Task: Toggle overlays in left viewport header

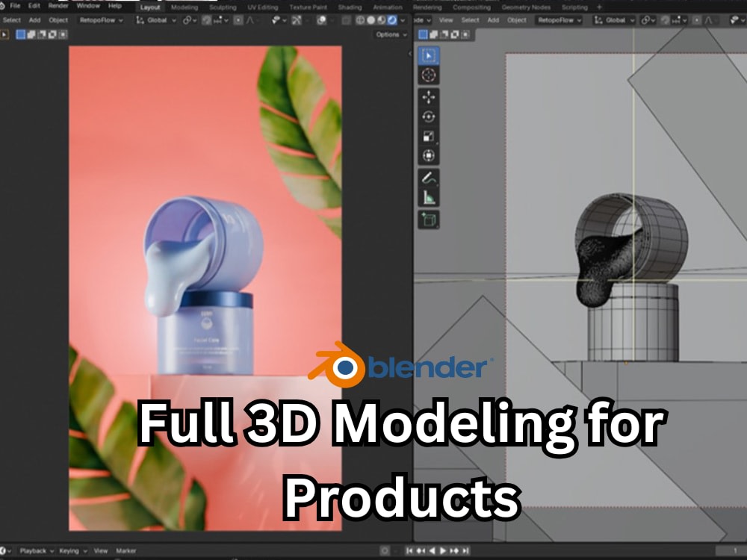Action: [321, 20]
